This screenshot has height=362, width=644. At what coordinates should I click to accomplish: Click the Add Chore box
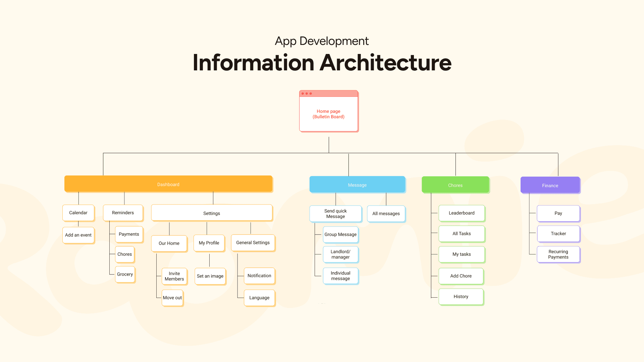[461, 276]
